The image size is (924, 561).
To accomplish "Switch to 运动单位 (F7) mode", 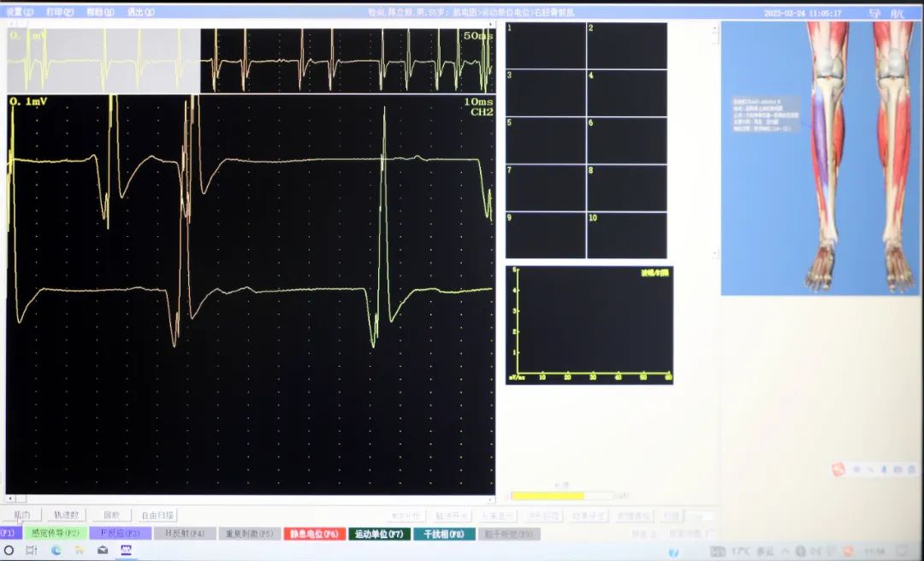I will 378,534.
